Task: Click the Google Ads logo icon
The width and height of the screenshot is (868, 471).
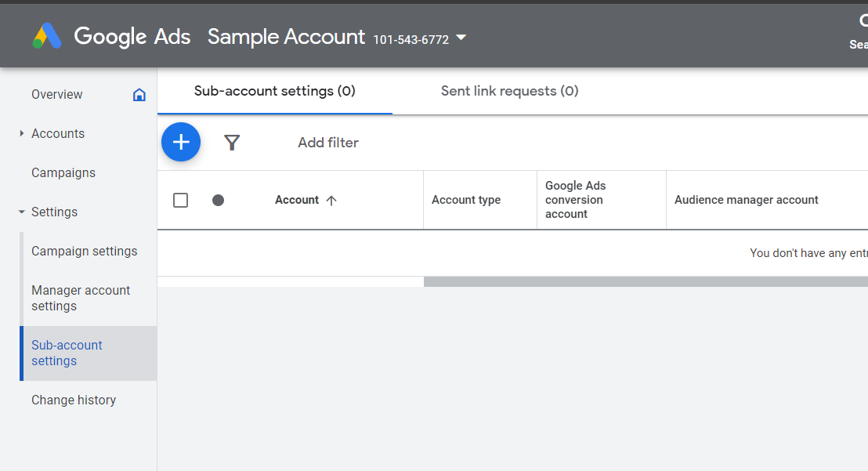Action: tap(47, 36)
